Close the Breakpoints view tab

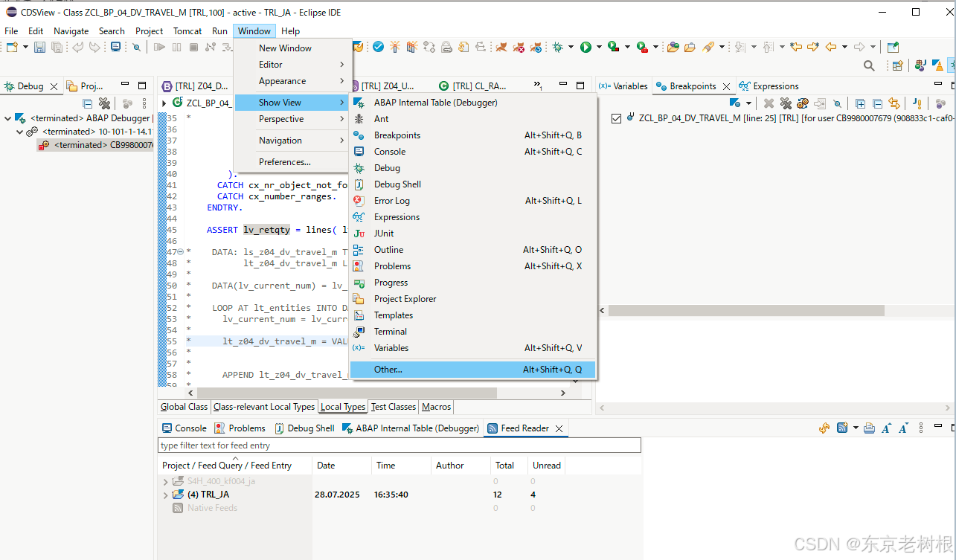click(x=727, y=86)
